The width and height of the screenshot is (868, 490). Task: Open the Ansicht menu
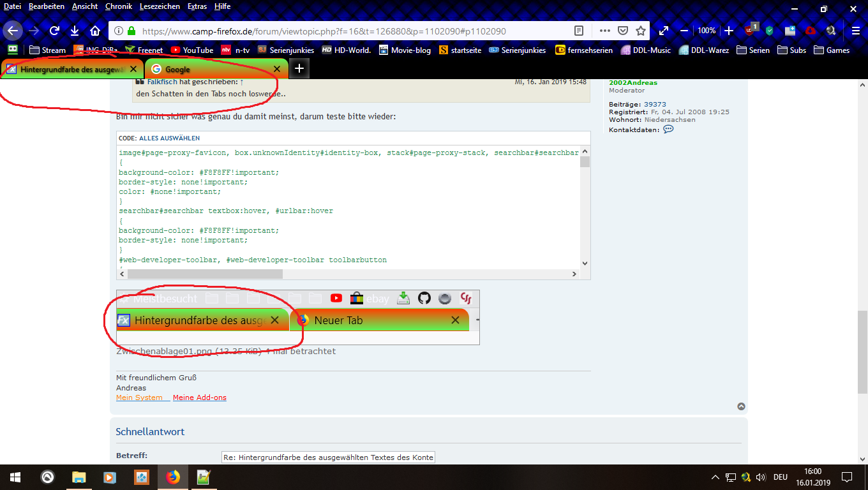point(85,6)
